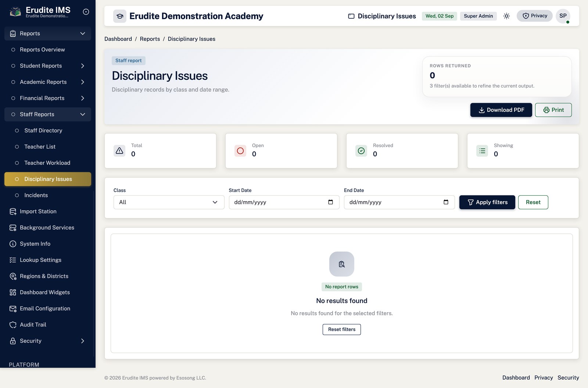
Task: Collapse the Staff Reports section
Action: pos(48,114)
